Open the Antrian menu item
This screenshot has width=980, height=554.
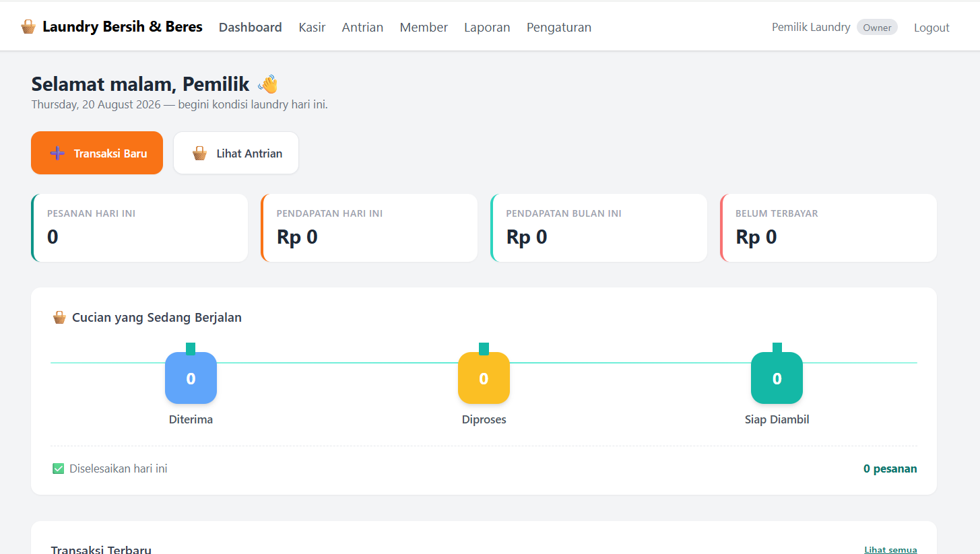[362, 28]
